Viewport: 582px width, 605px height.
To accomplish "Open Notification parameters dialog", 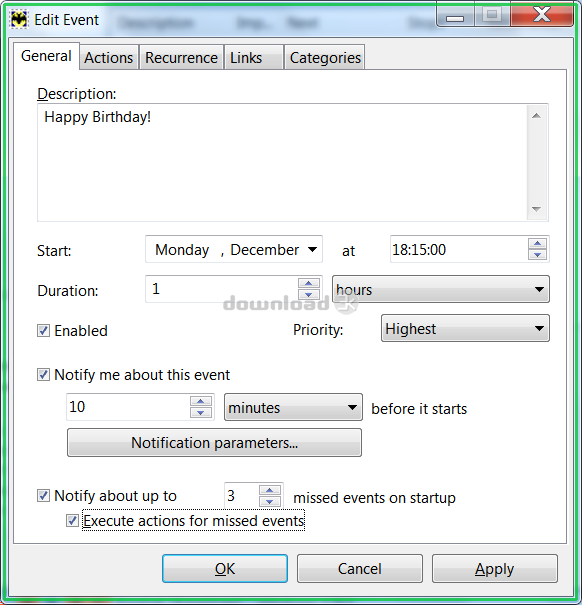I will (215, 443).
